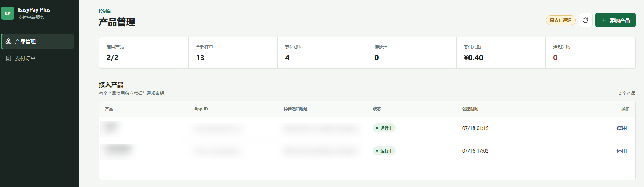Click the 运行中 status on 07/16 row
The image size is (644, 187).
pos(384,151)
